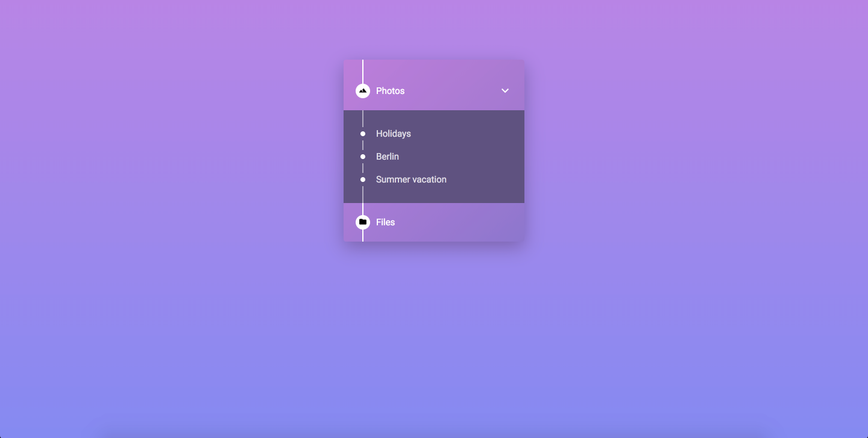
Task: Click the bullet dot beside Summer vacation
Action: (x=363, y=180)
